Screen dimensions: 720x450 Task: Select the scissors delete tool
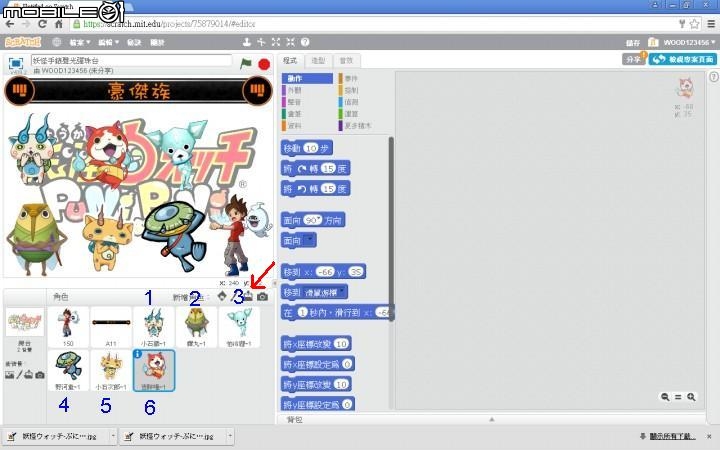pyautogui.click(x=261, y=42)
